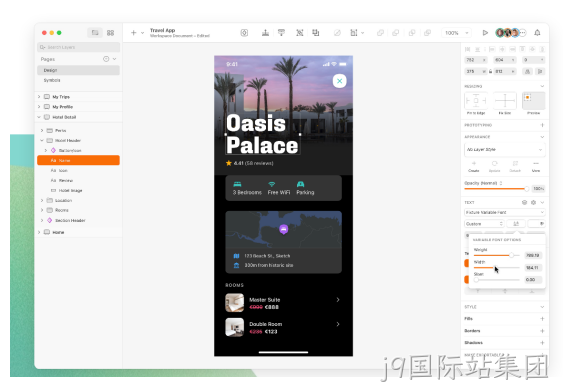The width and height of the screenshot is (564, 391).
Task: Click the notifications bell icon
Action: tap(537, 33)
